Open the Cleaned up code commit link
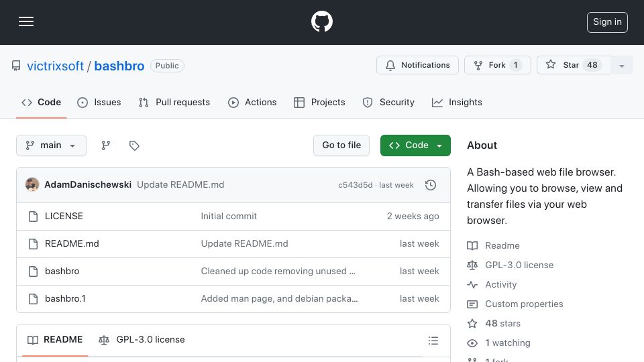Image resolution: width=644 pixels, height=362 pixels. [x=278, y=271]
